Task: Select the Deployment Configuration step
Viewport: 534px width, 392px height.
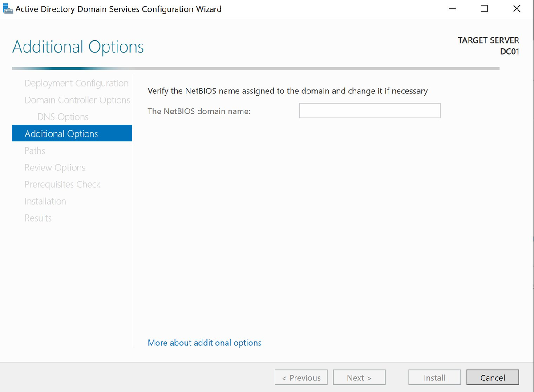Action: click(77, 83)
